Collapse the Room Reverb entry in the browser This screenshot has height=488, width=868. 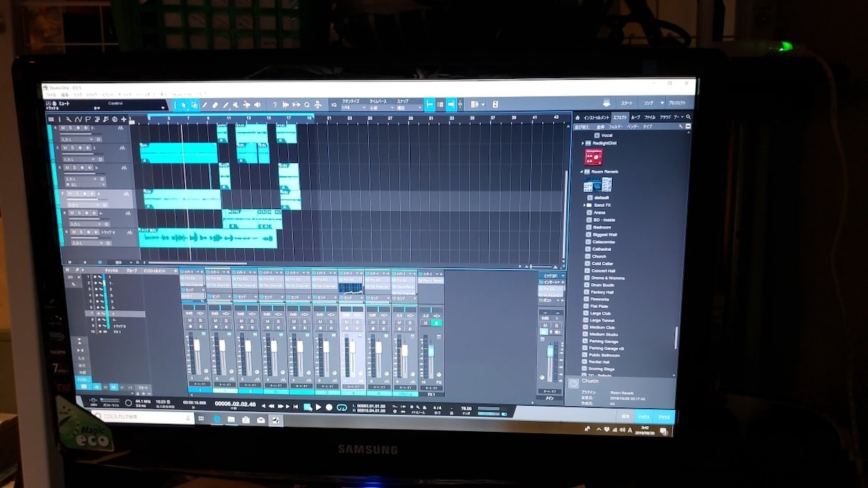pyautogui.click(x=583, y=171)
